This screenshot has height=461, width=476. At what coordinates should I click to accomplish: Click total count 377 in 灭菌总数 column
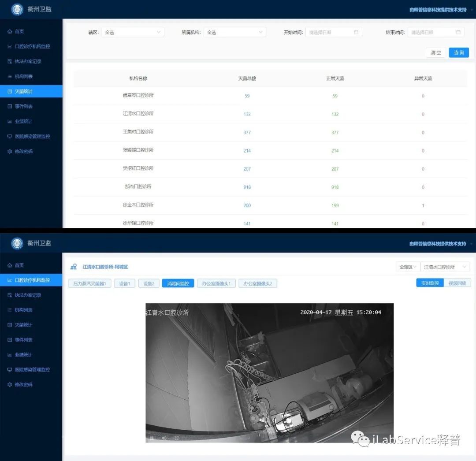click(x=247, y=133)
